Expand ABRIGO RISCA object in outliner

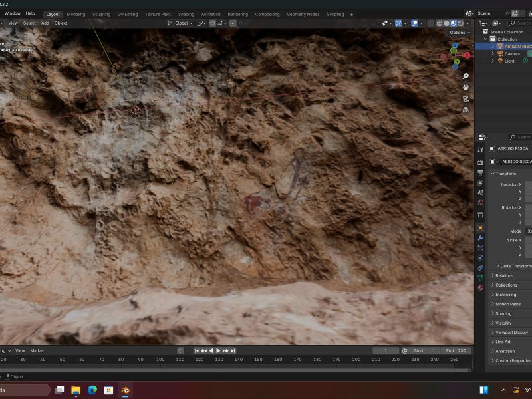(x=493, y=46)
